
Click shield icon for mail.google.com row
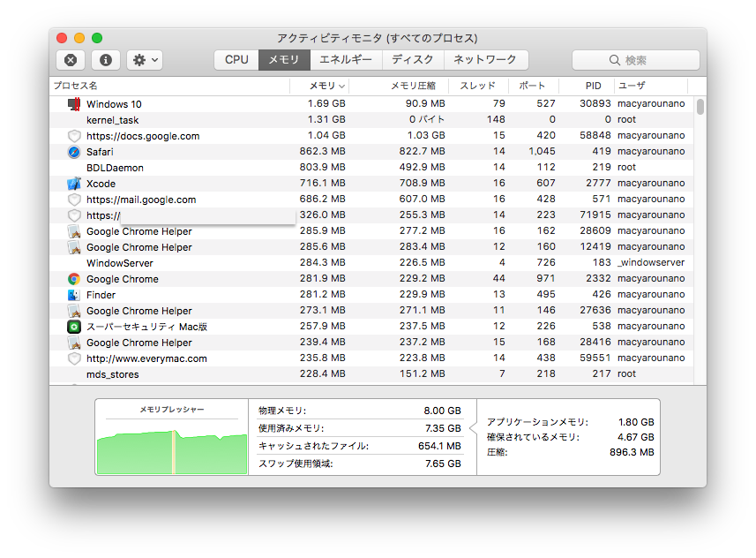click(74, 200)
